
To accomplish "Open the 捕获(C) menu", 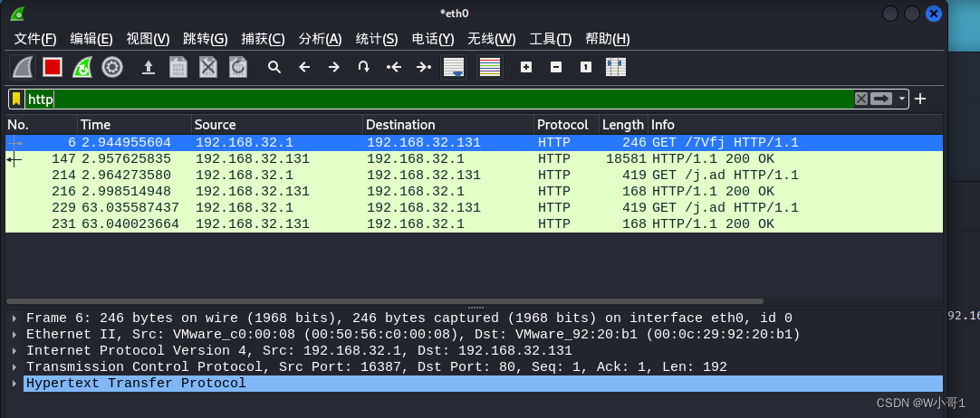I will click(x=264, y=39).
